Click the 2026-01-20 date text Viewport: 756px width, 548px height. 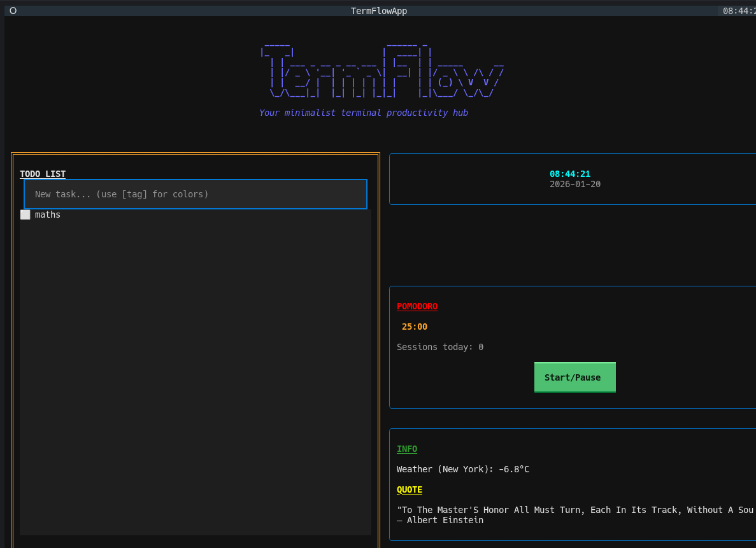point(575,184)
